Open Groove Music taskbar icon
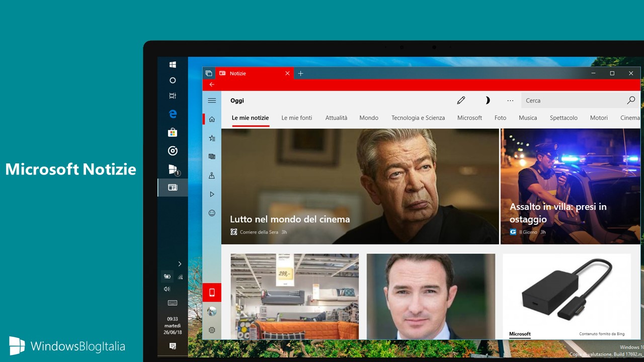 tap(173, 150)
